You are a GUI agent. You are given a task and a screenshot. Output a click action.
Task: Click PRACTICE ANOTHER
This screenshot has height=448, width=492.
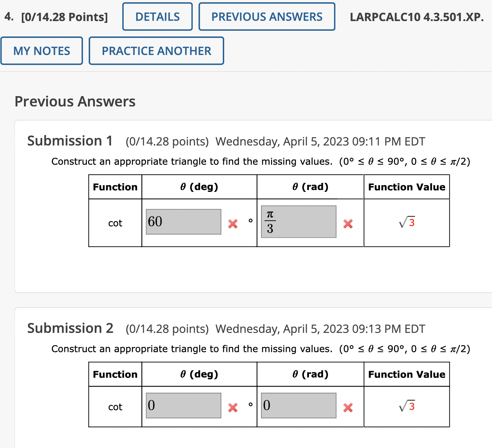coord(156,51)
